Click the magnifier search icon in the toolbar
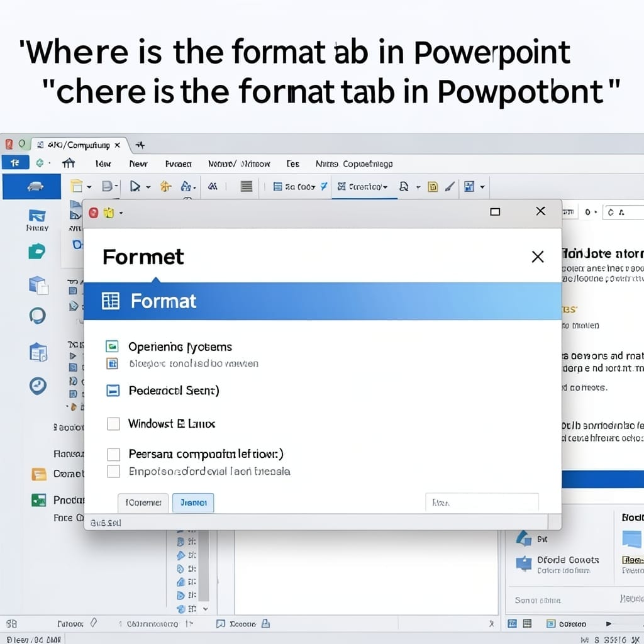 404,187
